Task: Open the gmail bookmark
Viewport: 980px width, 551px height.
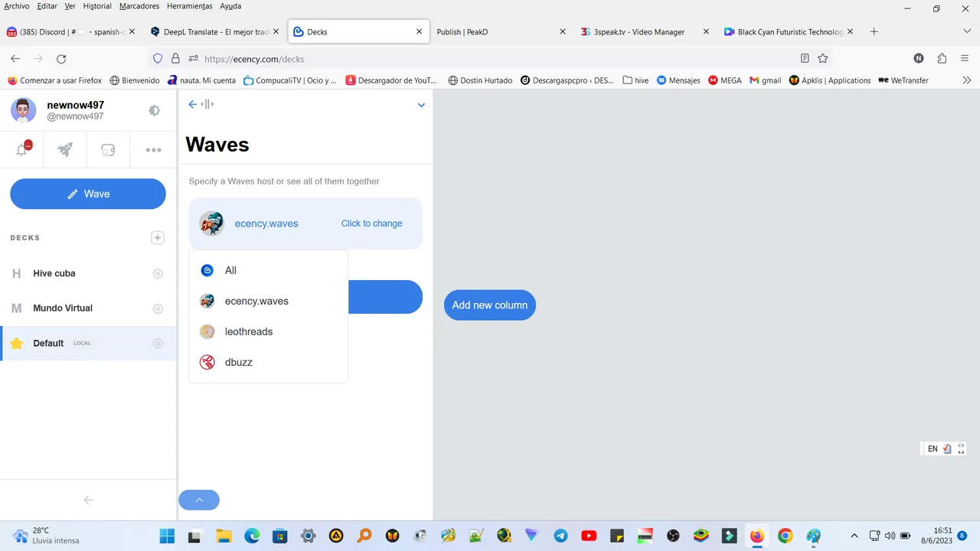Action: [x=766, y=80]
